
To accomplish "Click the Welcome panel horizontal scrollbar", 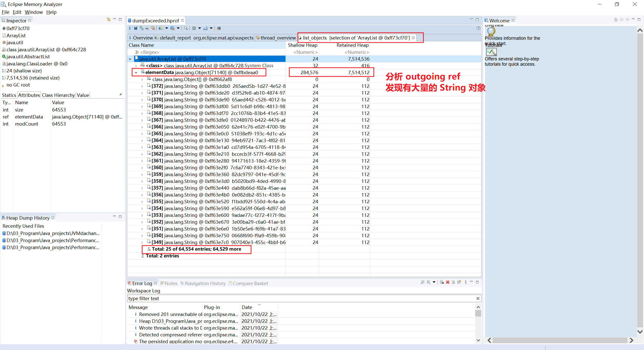I will coord(560,340).
